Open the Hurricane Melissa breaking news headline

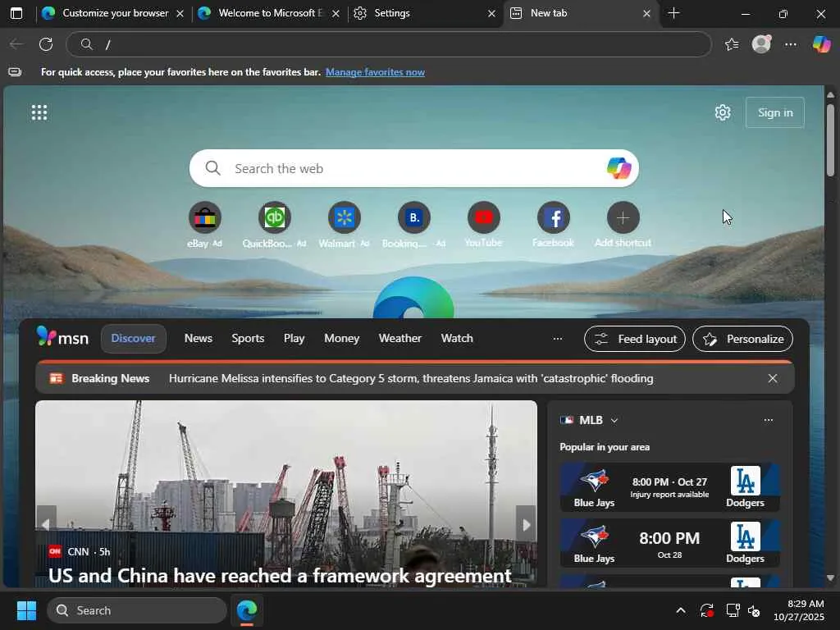pos(411,378)
